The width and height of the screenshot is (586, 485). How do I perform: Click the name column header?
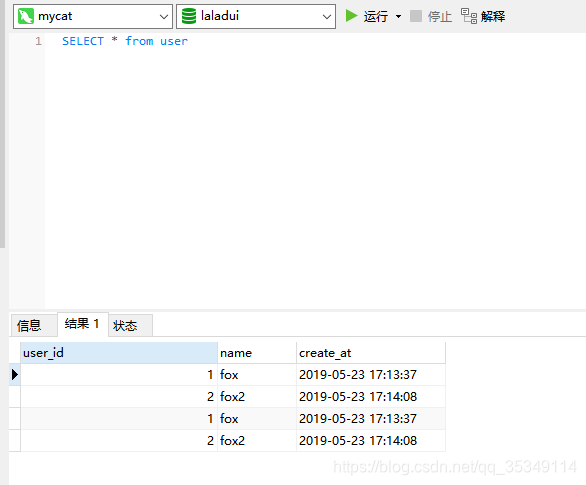[257, 353]
